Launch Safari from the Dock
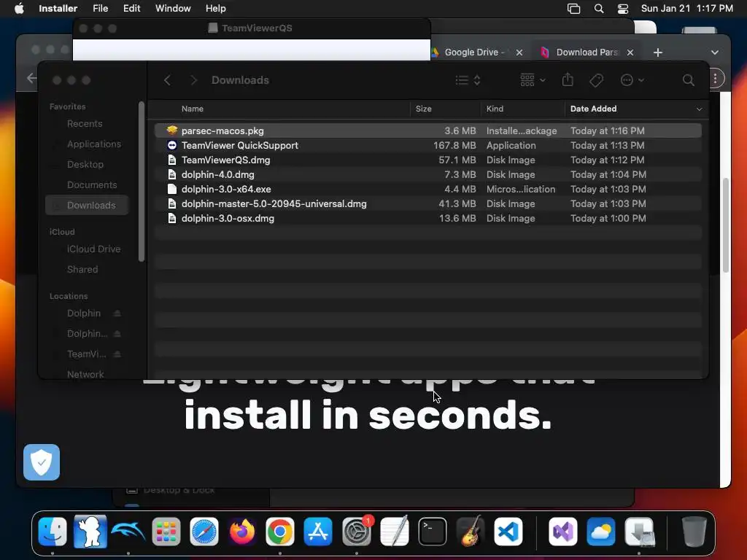The height and width of the screenshot is (560, 747). (204, 532)
